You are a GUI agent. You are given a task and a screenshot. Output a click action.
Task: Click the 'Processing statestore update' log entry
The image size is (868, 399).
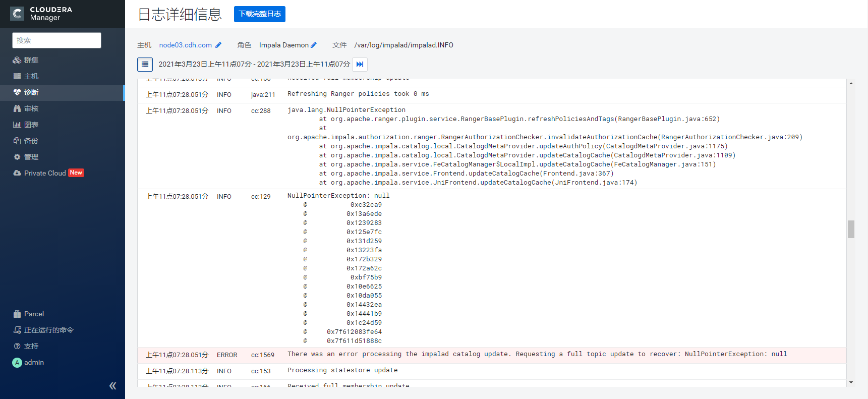pos(342,370)
